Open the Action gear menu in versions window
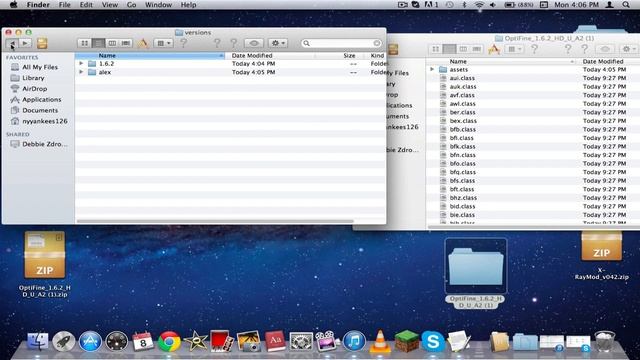Screen dimensions: 640x360 [x=278, y=43]
